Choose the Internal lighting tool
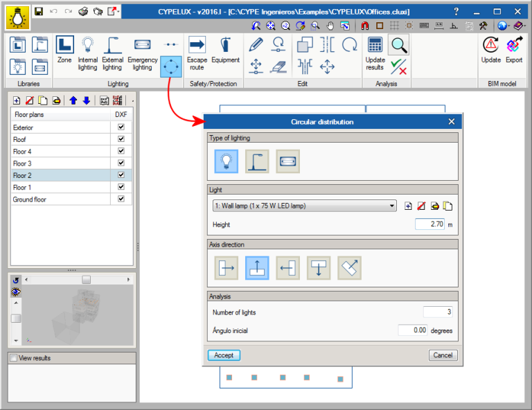The width and height of the screenshot is (532, 410). click(87, 53)
